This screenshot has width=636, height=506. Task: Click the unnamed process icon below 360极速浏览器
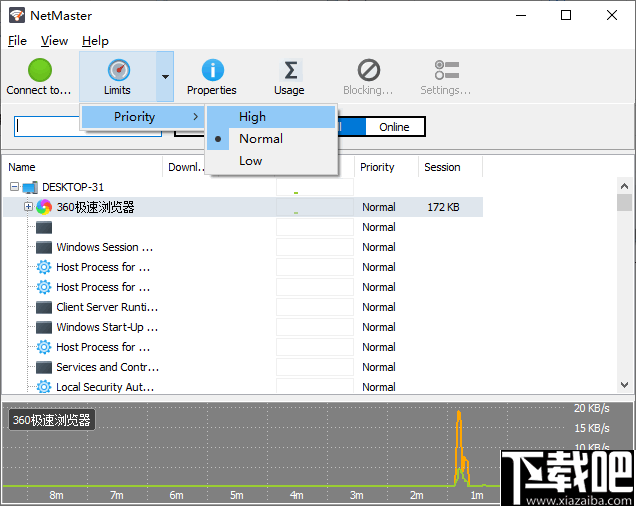[44, 227]
